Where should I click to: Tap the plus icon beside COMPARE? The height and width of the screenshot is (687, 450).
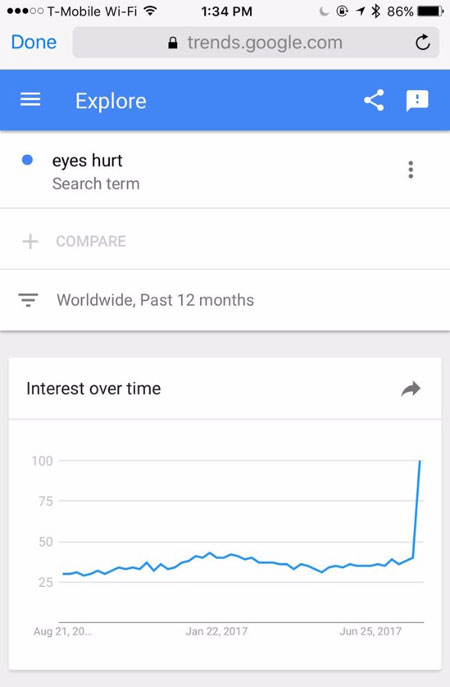click(x=30, y=241)
